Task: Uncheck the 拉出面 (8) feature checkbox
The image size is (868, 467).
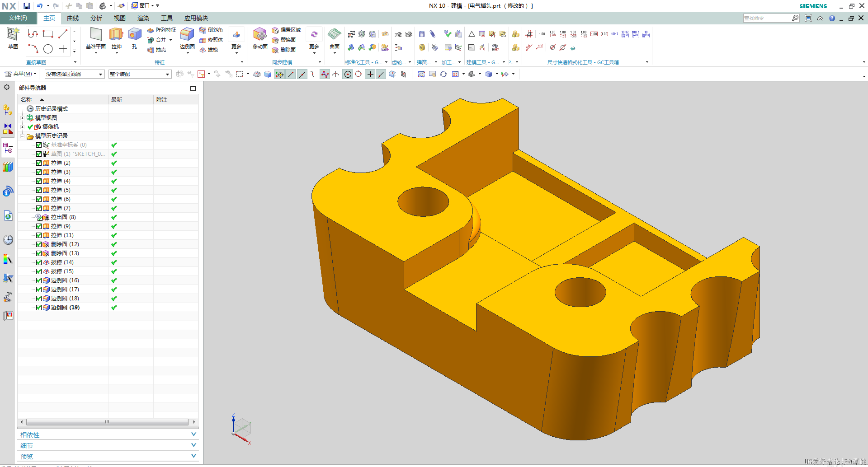Action: click(x=39, y=218)
